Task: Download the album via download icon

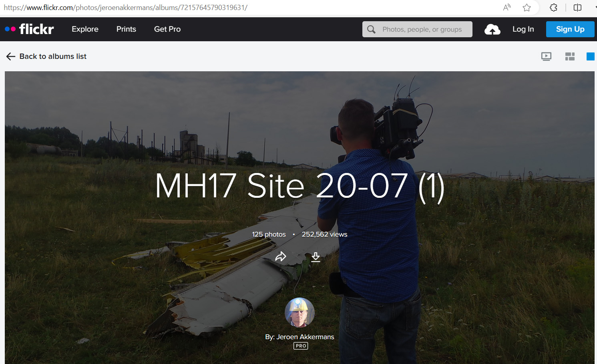Action: click(316, 257)
